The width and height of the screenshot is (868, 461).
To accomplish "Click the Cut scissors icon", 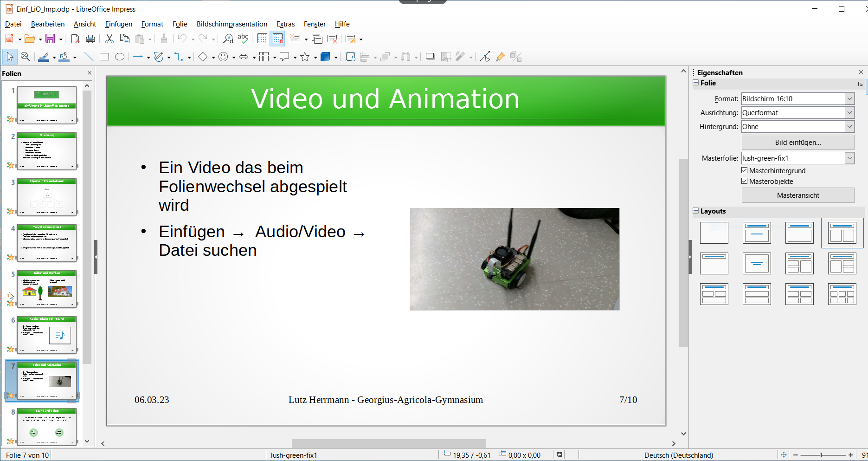I will (x=109, y=39).
